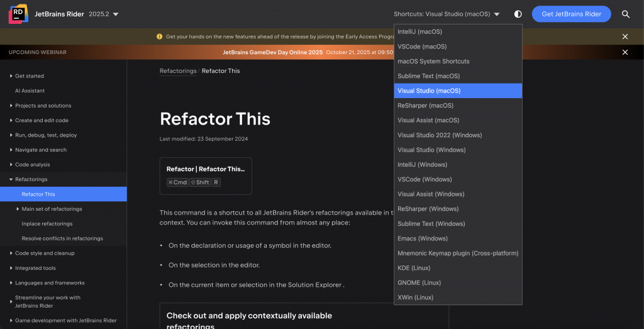The image size is (644, 329).
Task: Dismiss the Early Access Program banner
Action: tap(625, 36)
